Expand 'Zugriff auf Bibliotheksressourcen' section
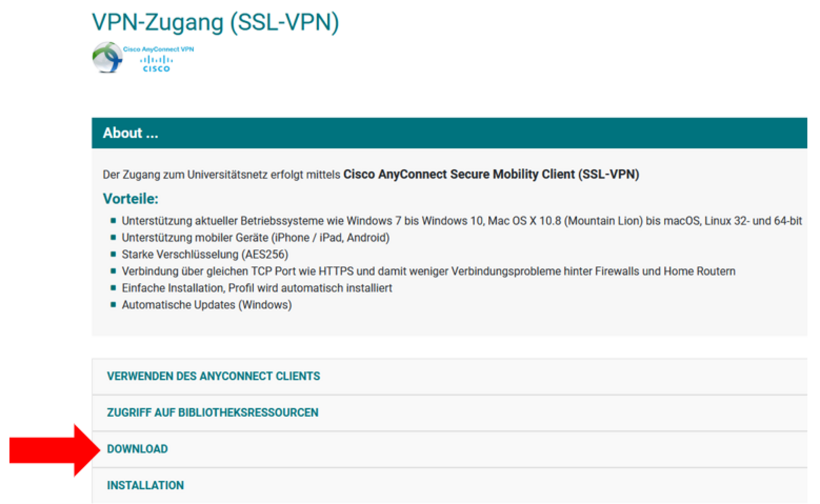 tap(212, 413)
